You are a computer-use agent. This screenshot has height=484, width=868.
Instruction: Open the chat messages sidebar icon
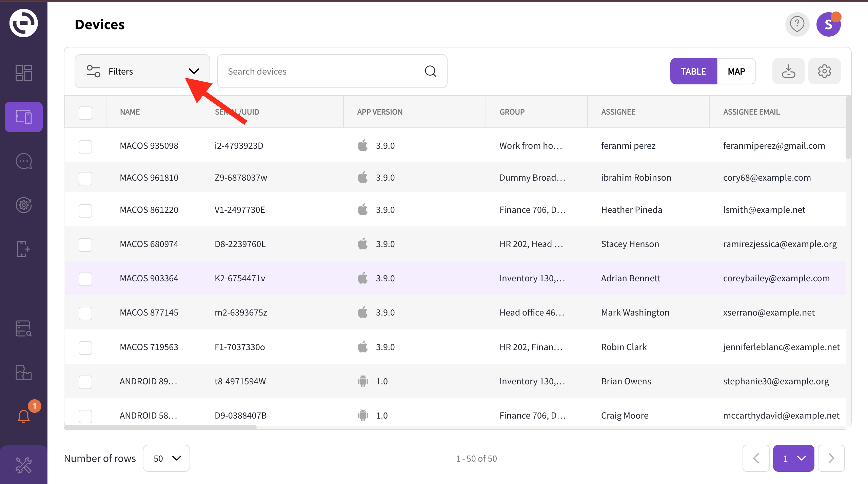click(x=24, y=161)
